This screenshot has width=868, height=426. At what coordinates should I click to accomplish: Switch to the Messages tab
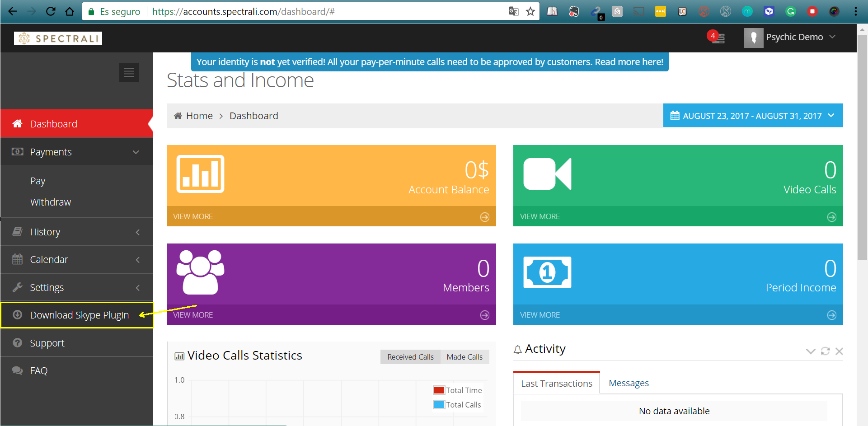(629, 383)
